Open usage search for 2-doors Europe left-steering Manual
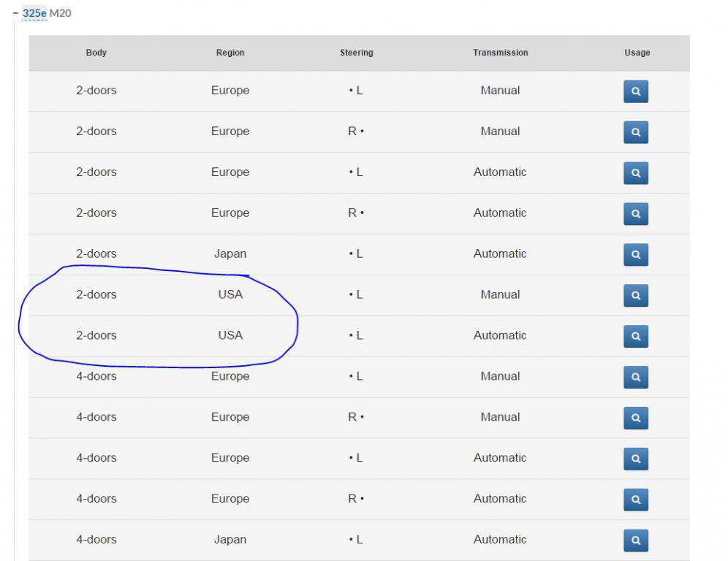Image resolution: width=728 pixels, height=561 pixels. [635, 91]
